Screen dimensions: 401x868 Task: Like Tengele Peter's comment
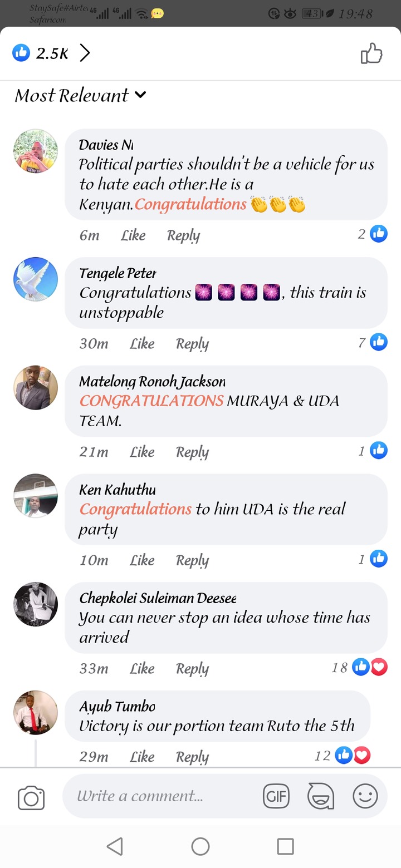(142, 344)
